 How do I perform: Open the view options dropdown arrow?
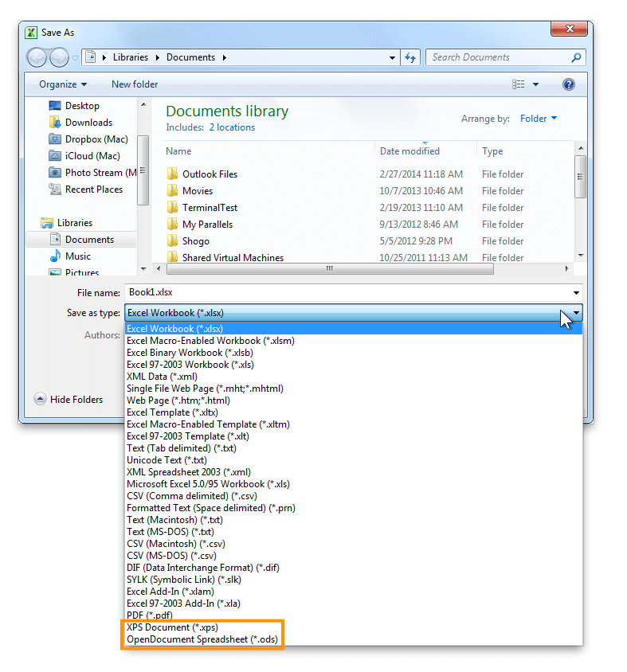(x=535, y=84)
